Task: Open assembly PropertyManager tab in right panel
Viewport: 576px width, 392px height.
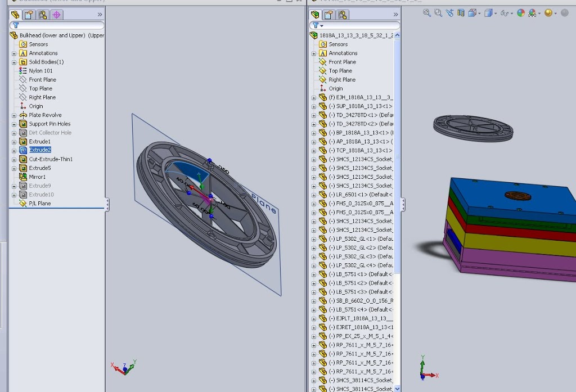Action: point(328,15)
